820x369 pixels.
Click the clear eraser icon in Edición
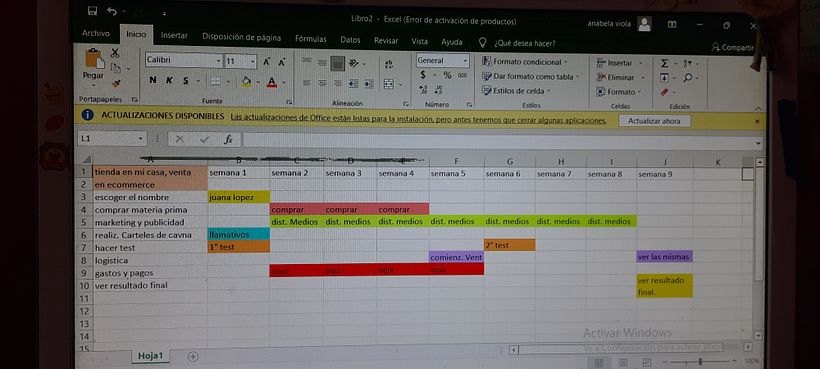[665, 92]
